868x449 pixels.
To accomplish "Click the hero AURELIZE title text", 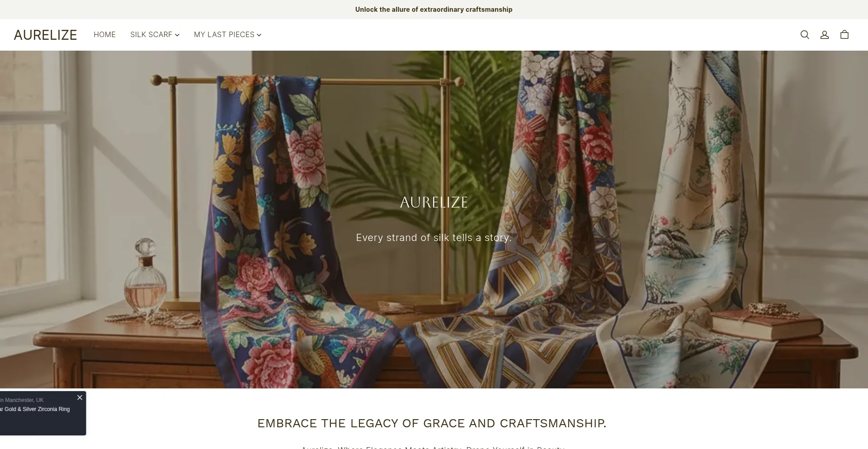I will pos(434,202).
